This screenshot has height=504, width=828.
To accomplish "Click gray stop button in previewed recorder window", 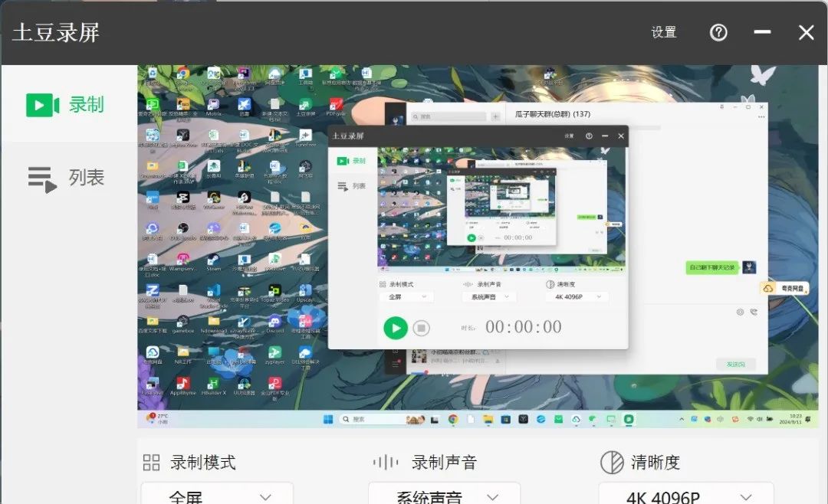I will (421, 329).
